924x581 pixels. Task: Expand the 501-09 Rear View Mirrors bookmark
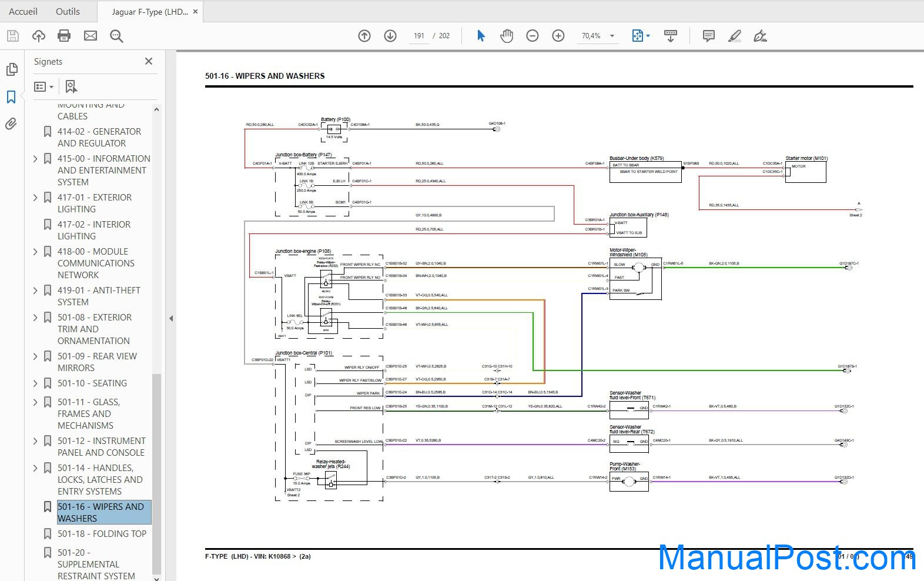click(35, 356)
